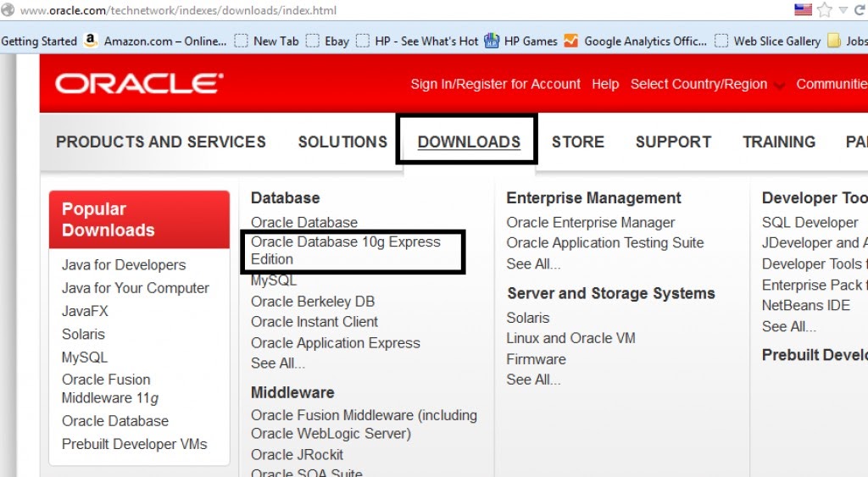Click the Database section heading
Screen dimensions: 868x477
click(x=285, y=198)
